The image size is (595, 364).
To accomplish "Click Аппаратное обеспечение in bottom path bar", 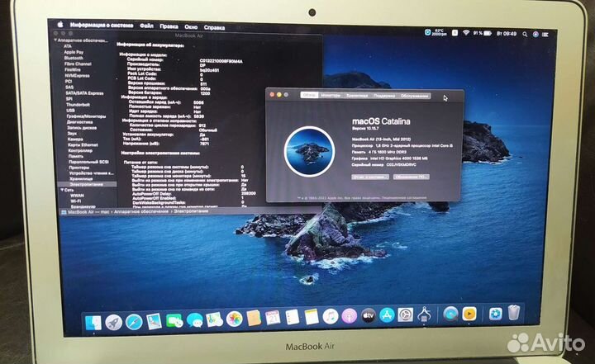I will point(140,211).
